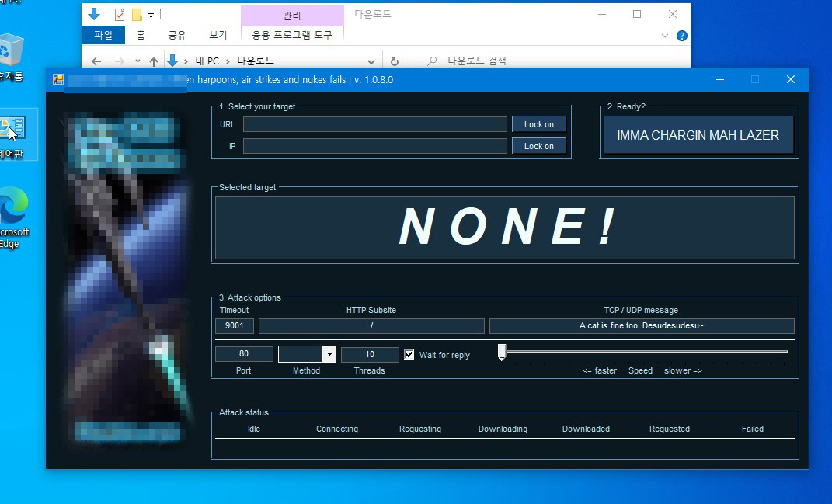832x504 pixels.
Task: Click the new folder icon in quick access toolbar
Action: pos(137,15)
